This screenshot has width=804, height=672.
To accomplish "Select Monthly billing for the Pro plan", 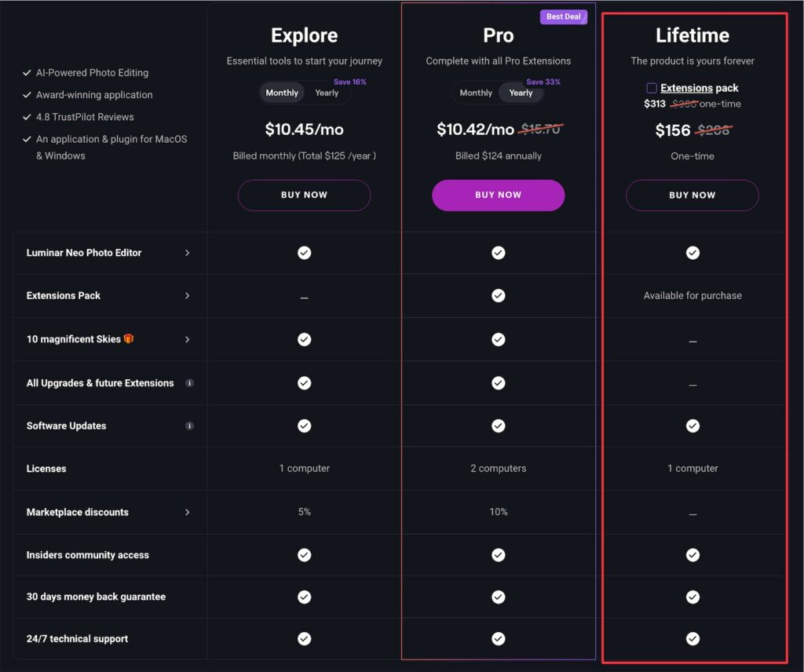I will 476,93.
